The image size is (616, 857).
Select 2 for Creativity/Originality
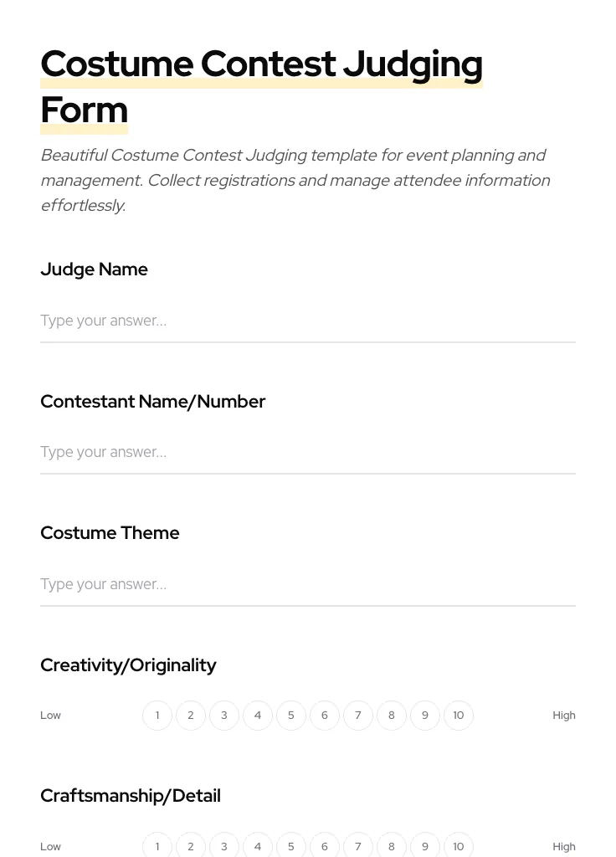point(191,716)
